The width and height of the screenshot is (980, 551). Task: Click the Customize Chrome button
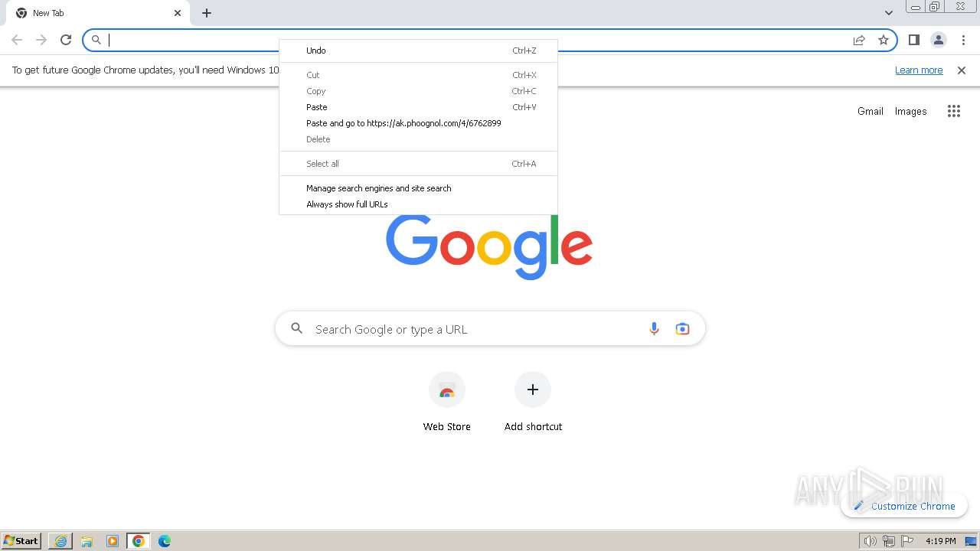[x=904, y=506]
